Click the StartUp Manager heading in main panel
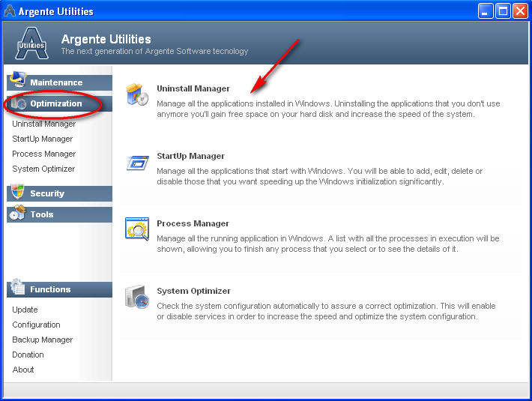The image size is (532, 401). click(190, 157)
